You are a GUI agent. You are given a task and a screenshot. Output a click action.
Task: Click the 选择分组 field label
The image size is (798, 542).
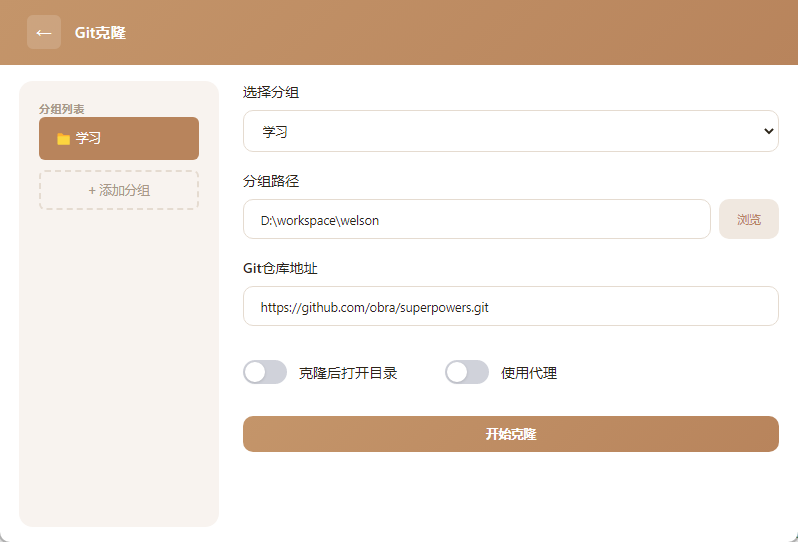271,92
